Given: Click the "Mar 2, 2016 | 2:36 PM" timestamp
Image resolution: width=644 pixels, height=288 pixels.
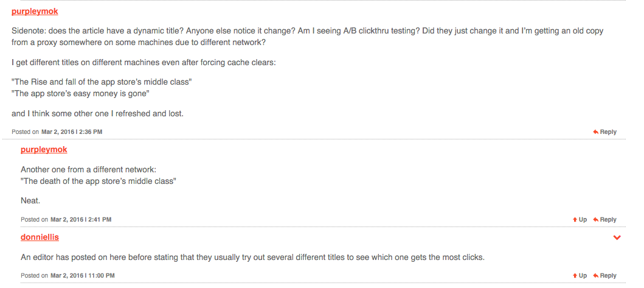Looking at the screenshot, I should pyautogui.click(x=72, y=132).
